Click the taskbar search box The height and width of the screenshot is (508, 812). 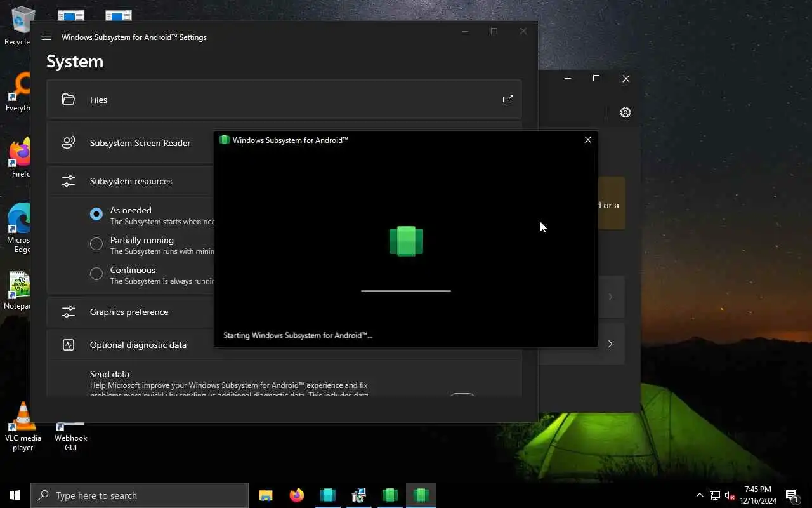140,495
